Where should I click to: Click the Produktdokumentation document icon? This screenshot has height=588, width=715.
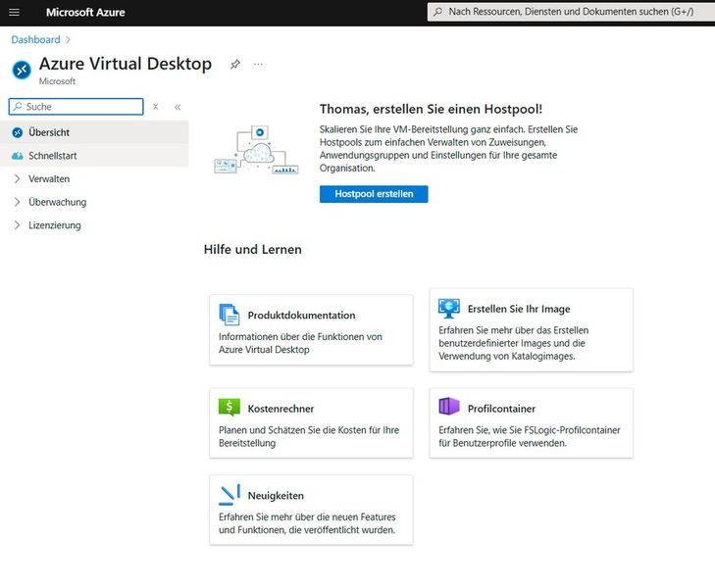point(229,315)
